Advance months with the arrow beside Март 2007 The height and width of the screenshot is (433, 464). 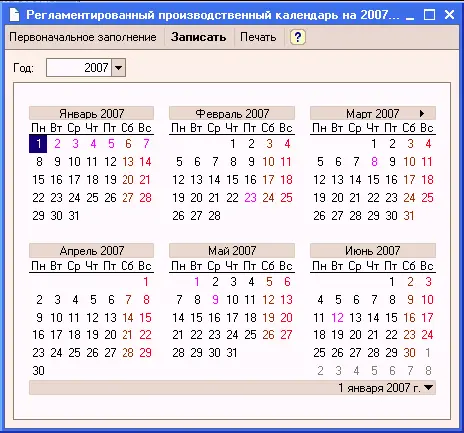click(422, 113)
